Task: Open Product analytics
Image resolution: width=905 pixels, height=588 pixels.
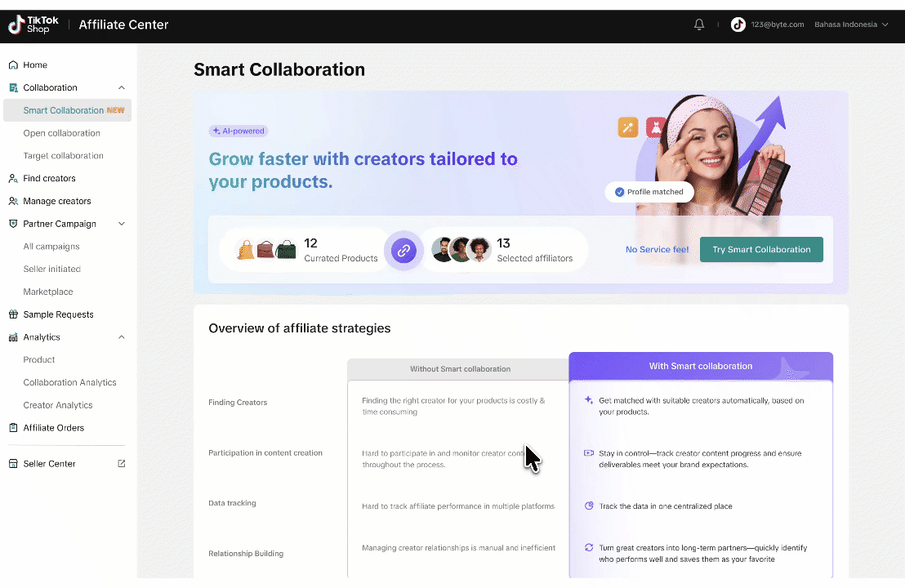Action: click(38, 359)
